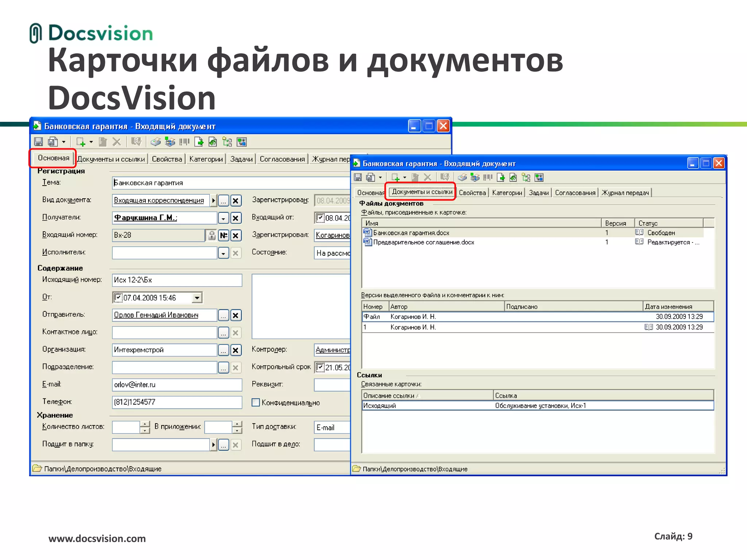Image resolution: width=747 pixels, height=560 pixels.
Task: Click the Save icon in right window toolbar
Action: point(358,177)
